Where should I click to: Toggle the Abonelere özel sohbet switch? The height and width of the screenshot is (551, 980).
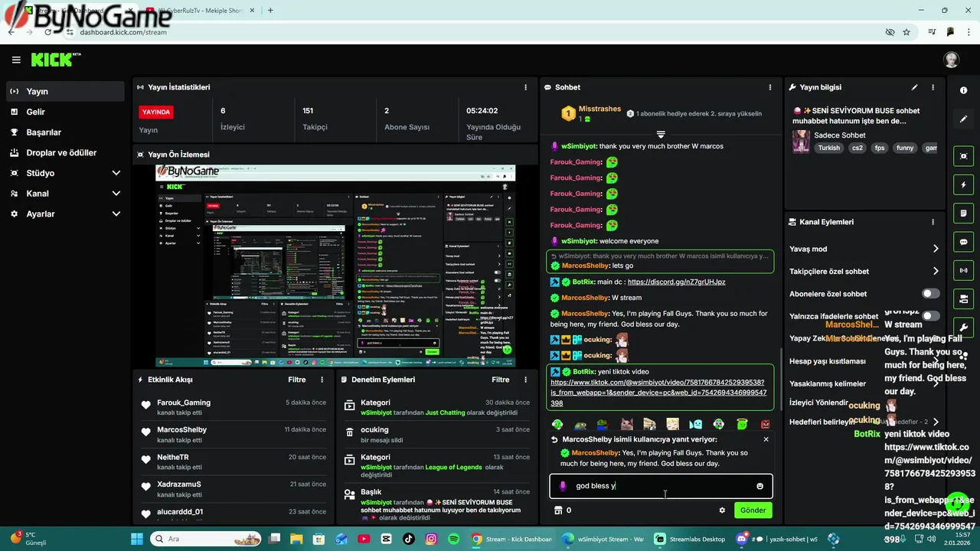[930, 294]
